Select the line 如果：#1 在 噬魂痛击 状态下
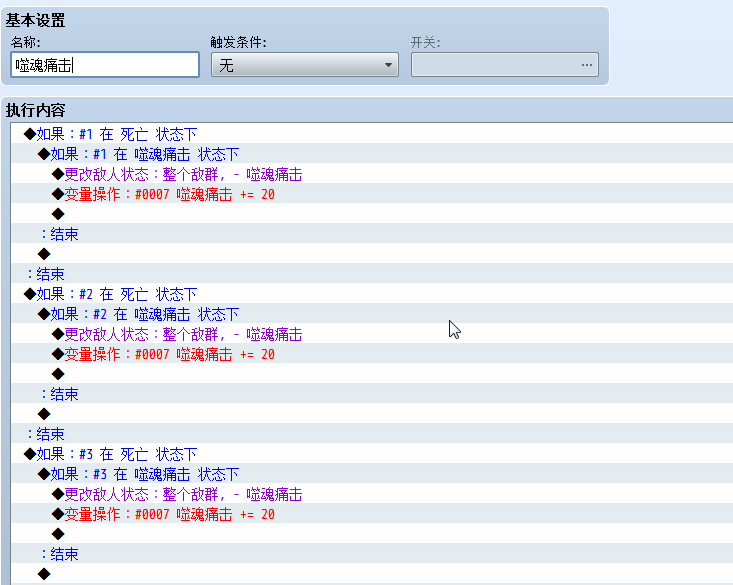 pyautogui.click(x=372, y=154)
